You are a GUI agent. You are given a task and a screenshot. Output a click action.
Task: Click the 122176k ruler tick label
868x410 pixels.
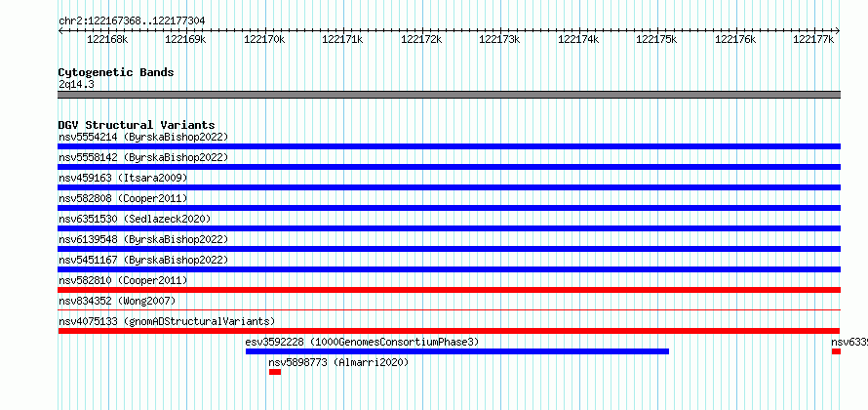click(x=735, y=39)
